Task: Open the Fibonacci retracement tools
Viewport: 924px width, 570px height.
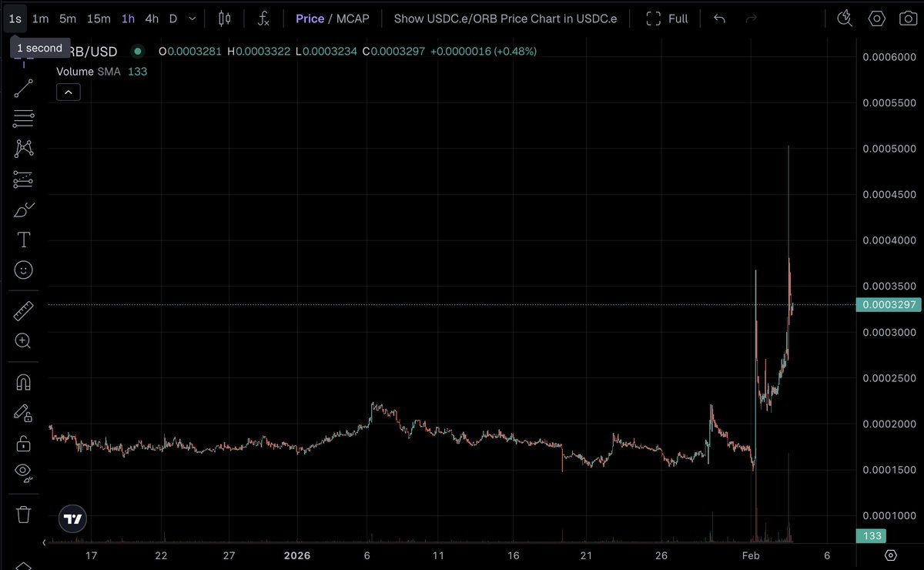Action: 24,119
